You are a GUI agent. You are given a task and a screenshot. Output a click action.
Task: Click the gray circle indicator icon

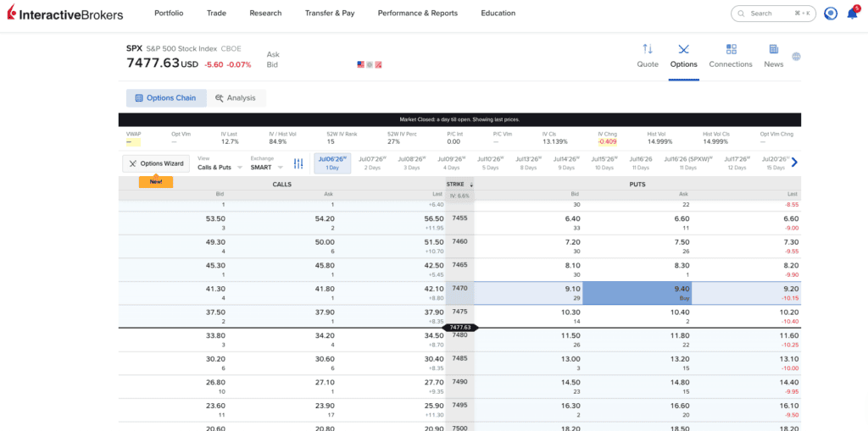pyautogui.click(x=370, y=64)
